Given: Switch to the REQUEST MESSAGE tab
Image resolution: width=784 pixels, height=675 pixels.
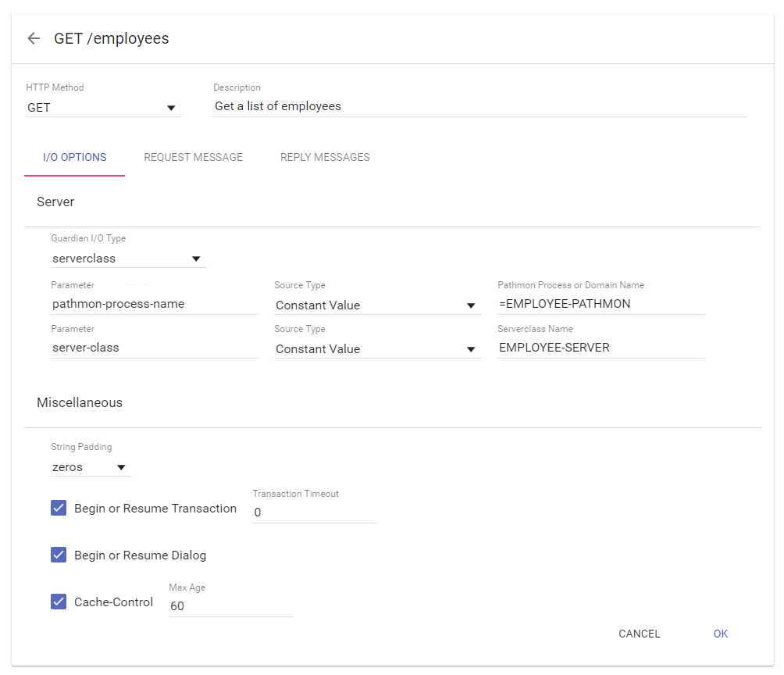Looking at the screenshot, I should 193,157.
